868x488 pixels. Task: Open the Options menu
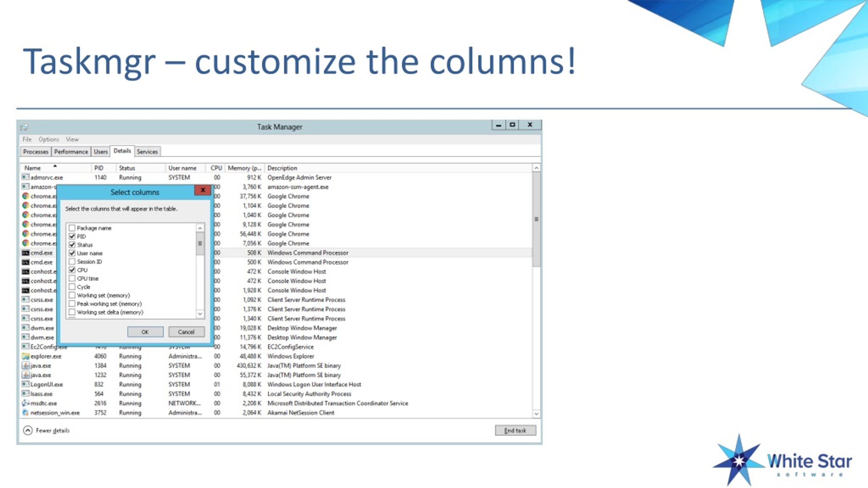click(x=49, y=139)
